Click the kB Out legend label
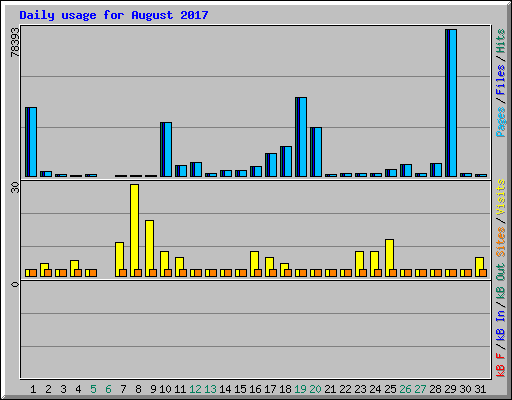This screenshot has width=512, height=400. coord(501,282)
